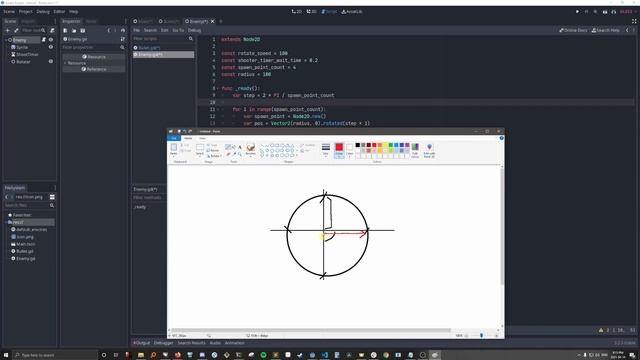Image resolution: width=640 pixels, height=360 pixels.
Task: Toggle visibility of the Rotater node
Action: tap(51, 61)
